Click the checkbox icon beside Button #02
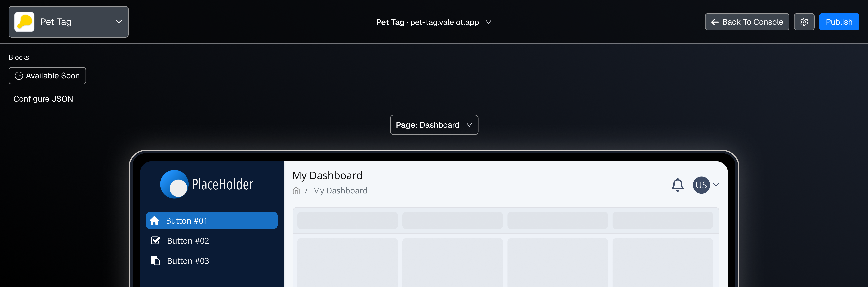868x287 pixels. pos(155,241)
